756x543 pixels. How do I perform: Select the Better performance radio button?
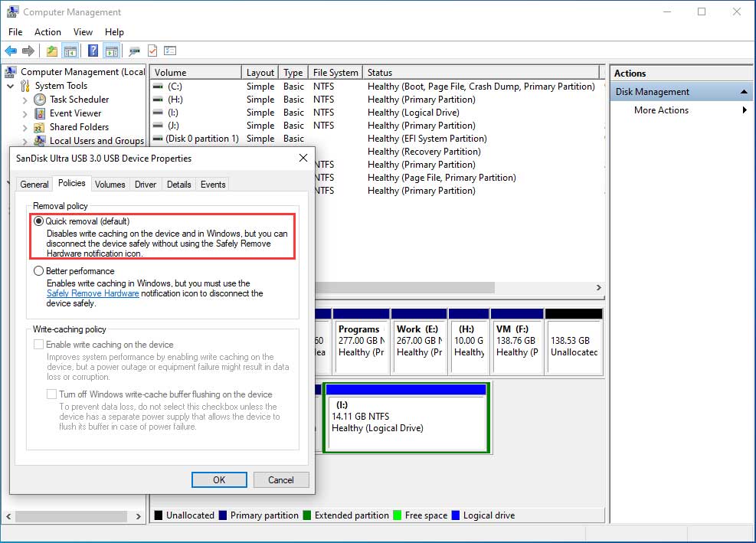point(39,270)
